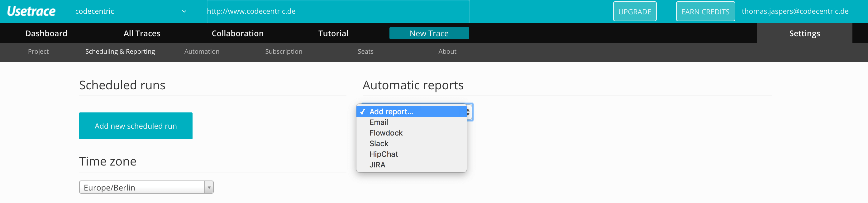Viewport: 868px width, 203px height.
Task: Choose Flowdock from the report list
Action: click(412, 133)
